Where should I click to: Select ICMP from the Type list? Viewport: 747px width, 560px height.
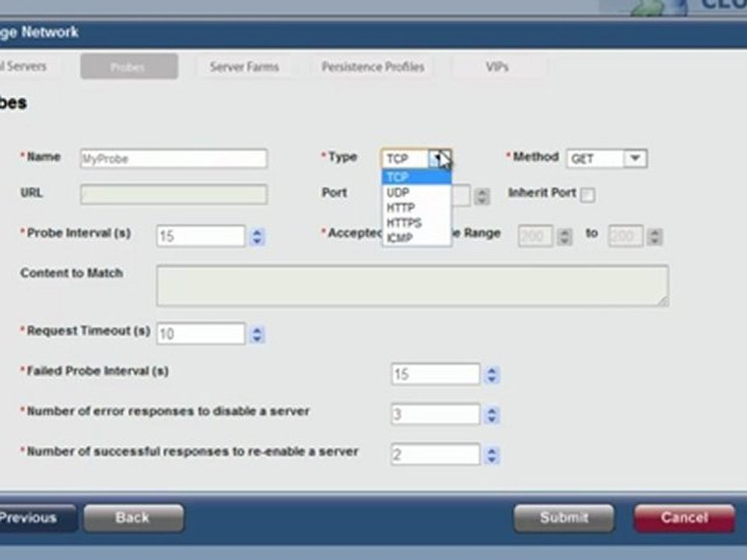[416, 238]
